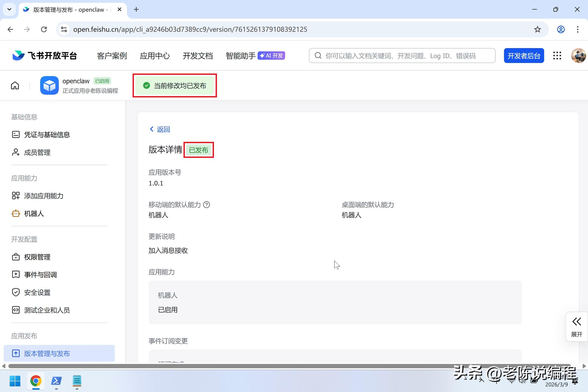The width and height of the screenshot is (588, 392).
Task: Open the browser tab list dropdown
Action: [9, 10]
